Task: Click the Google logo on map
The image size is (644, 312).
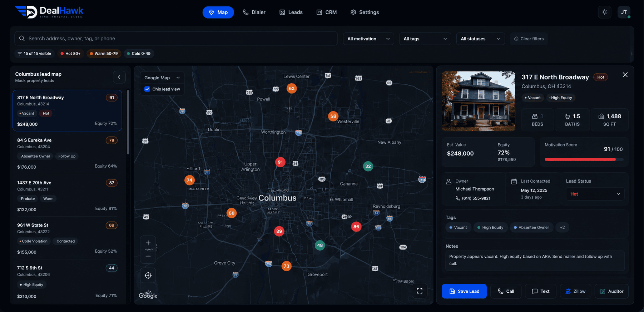Action: [148, 295]
